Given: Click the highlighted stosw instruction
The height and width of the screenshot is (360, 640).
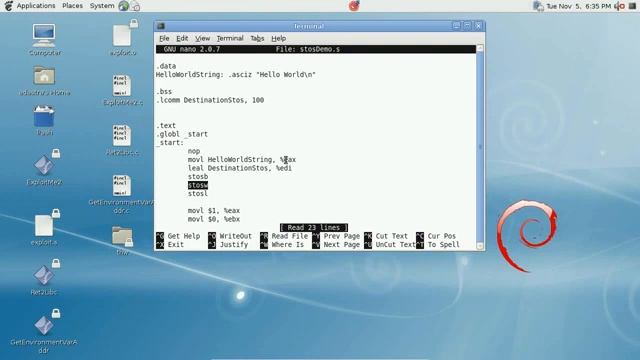Looking at the screenshot, I should 198,185.
